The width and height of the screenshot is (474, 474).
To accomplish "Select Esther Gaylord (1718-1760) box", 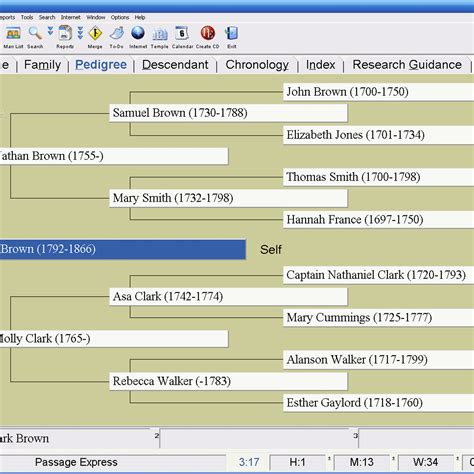I will [x=379, y=403].
